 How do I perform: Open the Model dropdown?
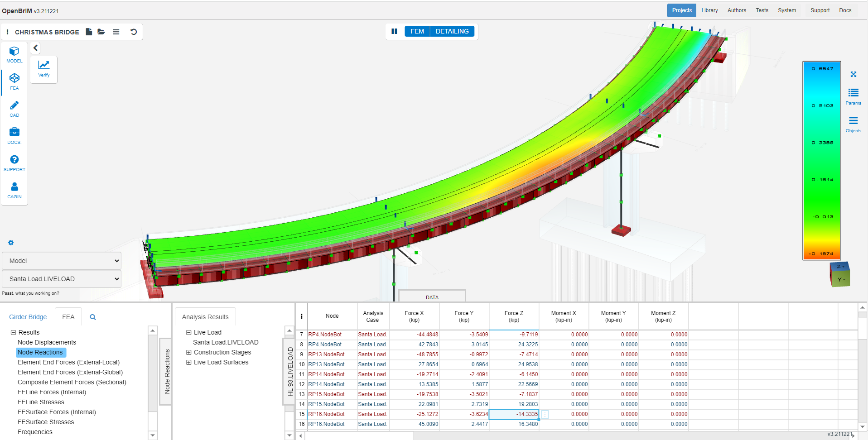pyautogui.click(x=62, y=261)
